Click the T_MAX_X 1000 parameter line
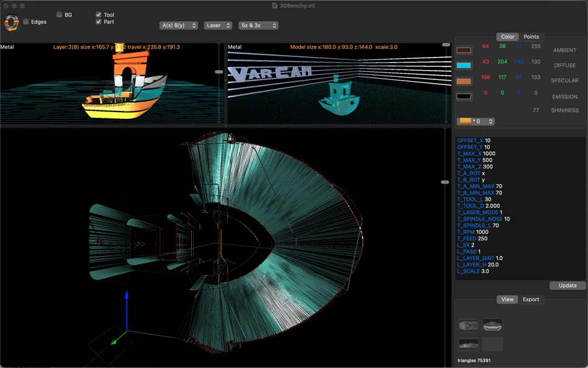 pyautogui.click(x=476, y=154)
